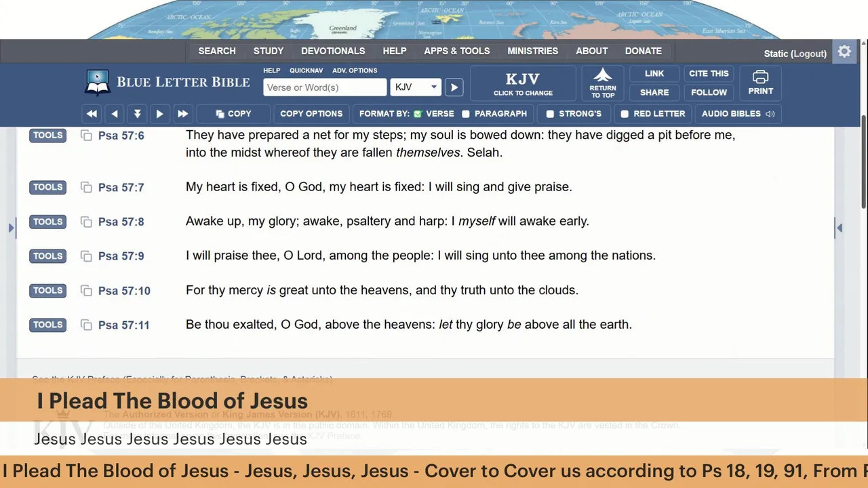Copy verse Psa 57:7 icon
Viewport: 868px width, 488px height.
tap(86, 187)
